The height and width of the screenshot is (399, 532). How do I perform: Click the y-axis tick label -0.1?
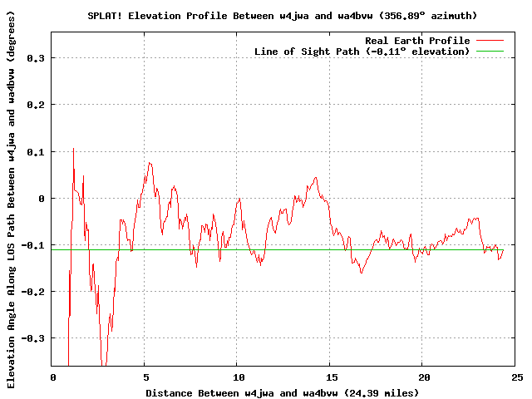click(x=32, y=245)
